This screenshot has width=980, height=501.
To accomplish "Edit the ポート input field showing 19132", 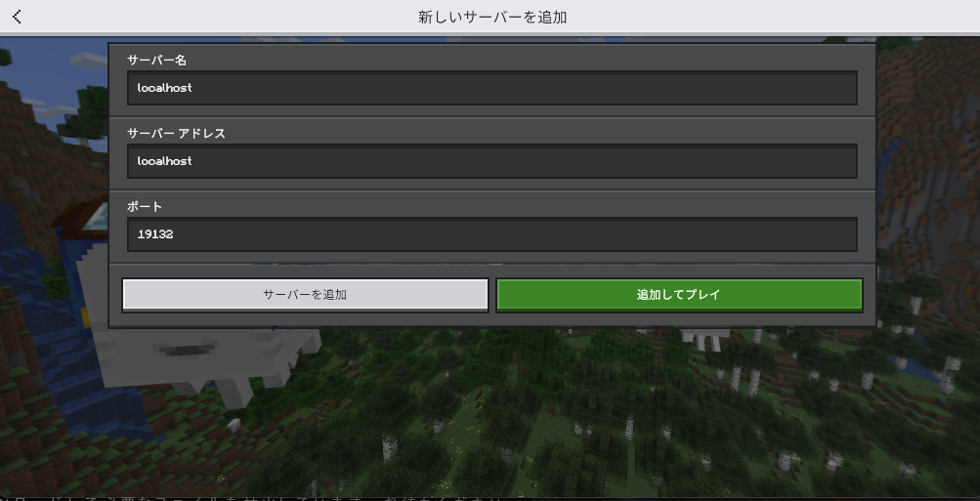I will click(491, 234).
